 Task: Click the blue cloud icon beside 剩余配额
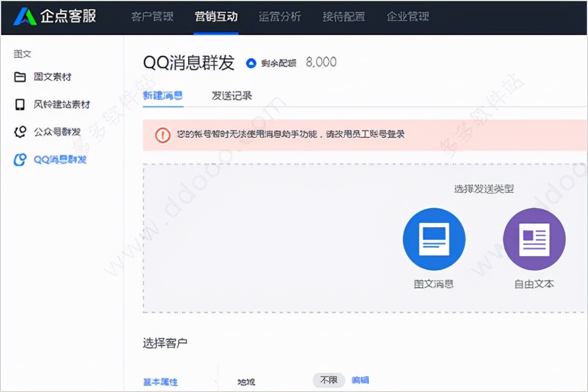point(249,61)
